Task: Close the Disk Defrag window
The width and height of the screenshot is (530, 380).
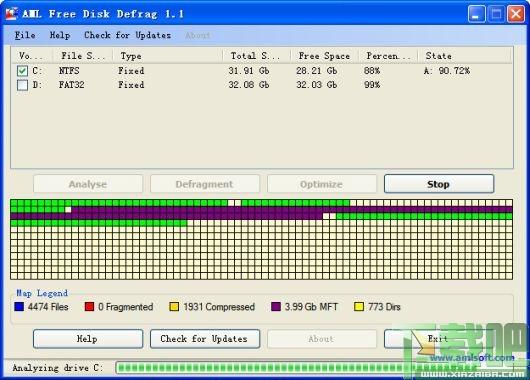Action: (x=516, y=14)
